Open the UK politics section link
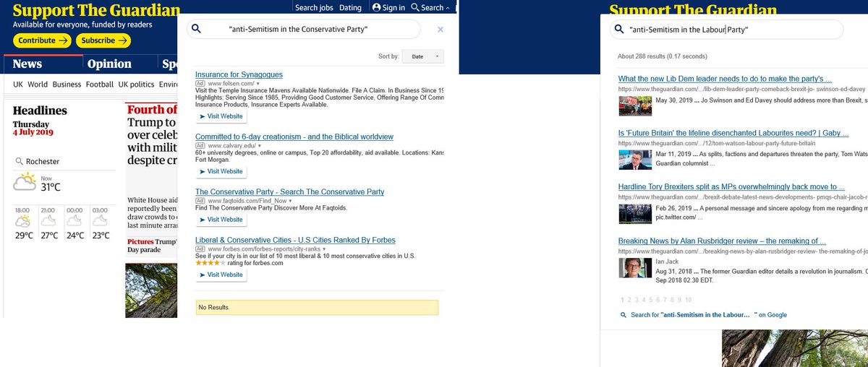This screenshot has height=367, width=868. point(137,85)
